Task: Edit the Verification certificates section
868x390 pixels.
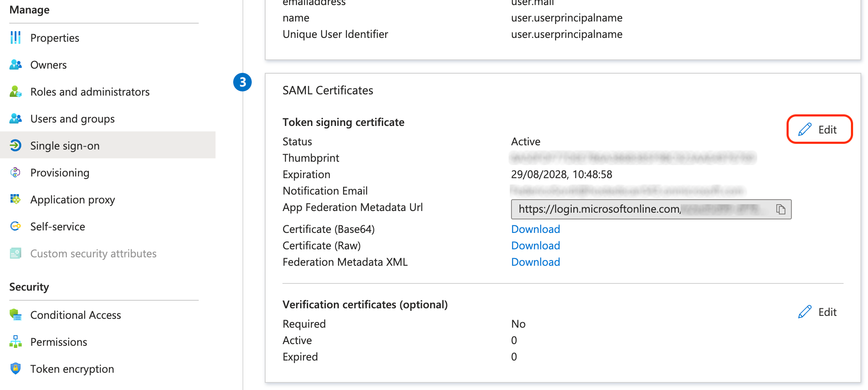Action: [817, 312]
